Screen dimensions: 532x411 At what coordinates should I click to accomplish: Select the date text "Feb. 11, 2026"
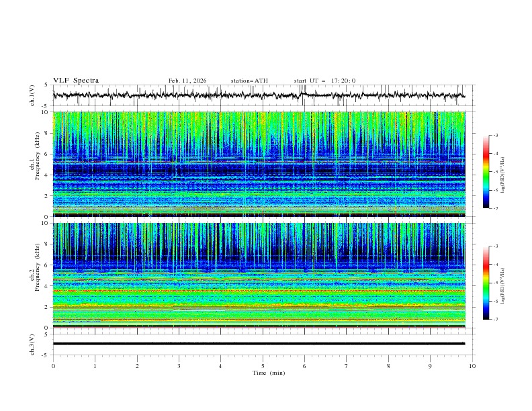tap(187, 81)
